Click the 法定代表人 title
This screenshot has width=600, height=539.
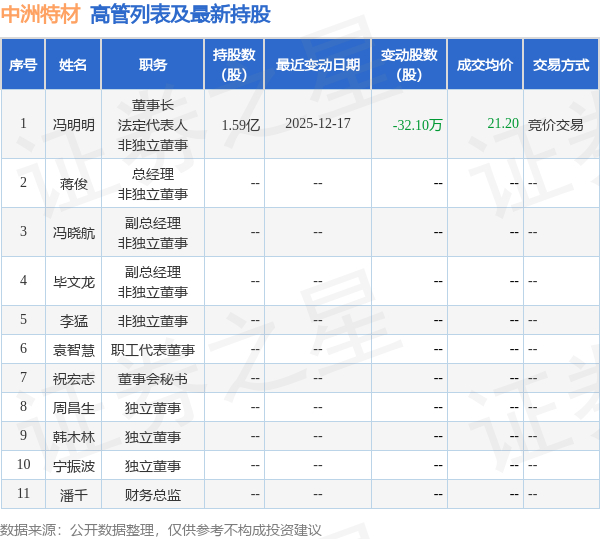click(153, 125)
